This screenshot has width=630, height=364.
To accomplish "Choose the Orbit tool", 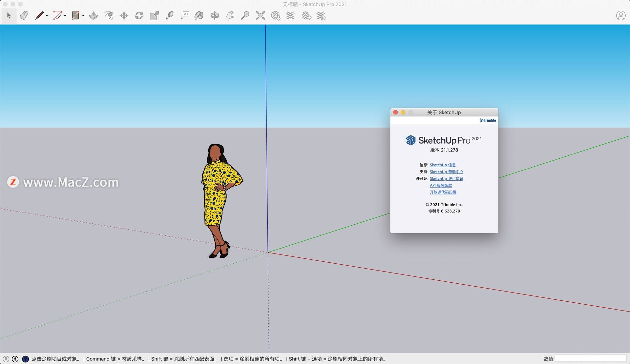I will (x=215, y=15).
